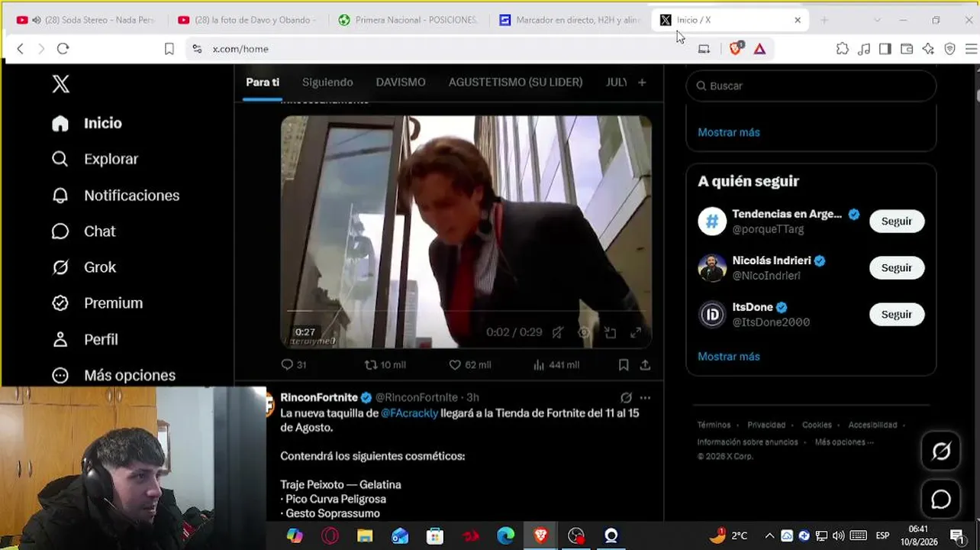Switch to the Primera Nacional POSICIONES tab
980x550 pixels.
pos(408,20)
